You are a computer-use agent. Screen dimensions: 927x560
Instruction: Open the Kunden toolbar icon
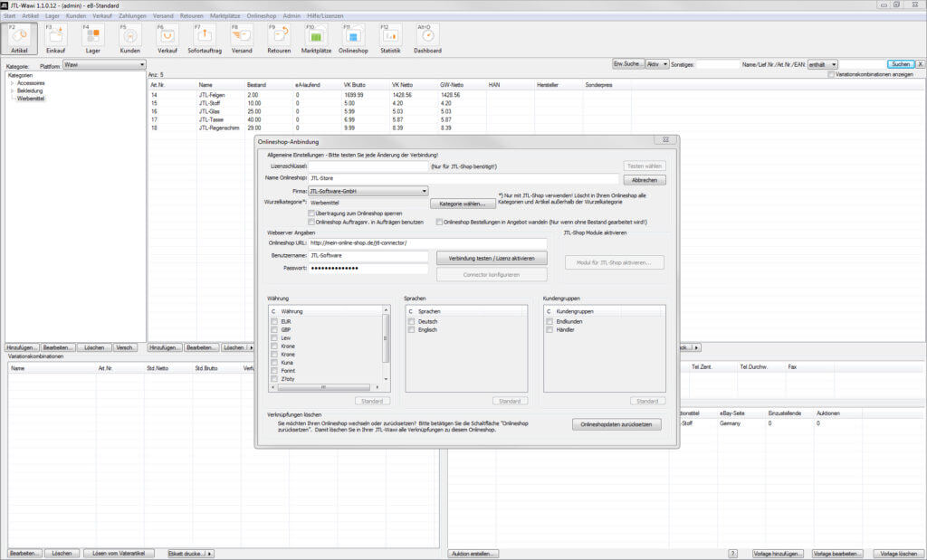129,39
